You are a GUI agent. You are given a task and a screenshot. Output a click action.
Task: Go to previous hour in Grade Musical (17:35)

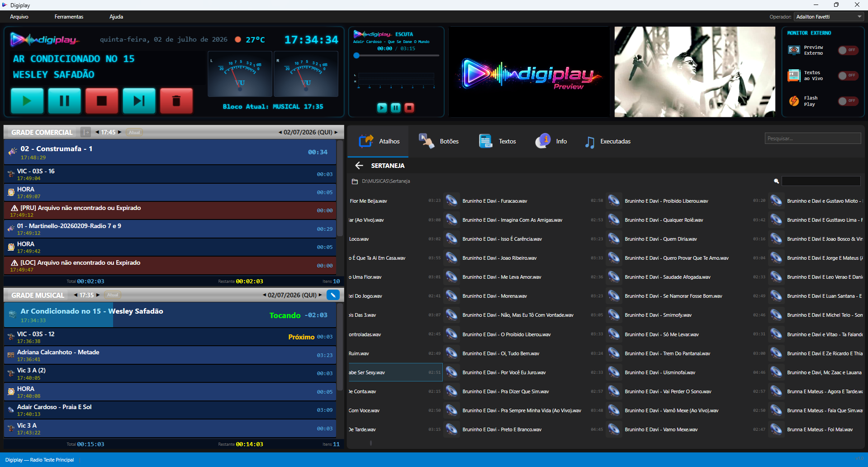coord(76,295)
